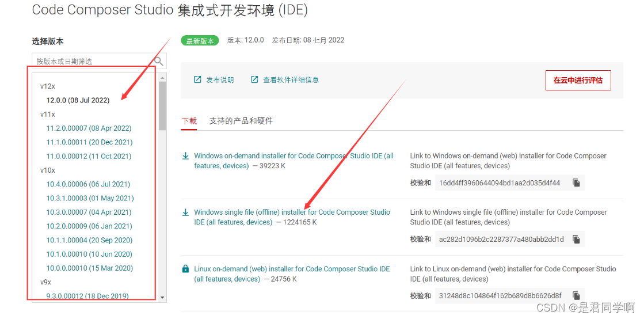Copy checksum ac282d1096b2c2287377a480abb2dd1d
Screen dimensions: 644x319
pyautogui.click(x=576, y=240)
